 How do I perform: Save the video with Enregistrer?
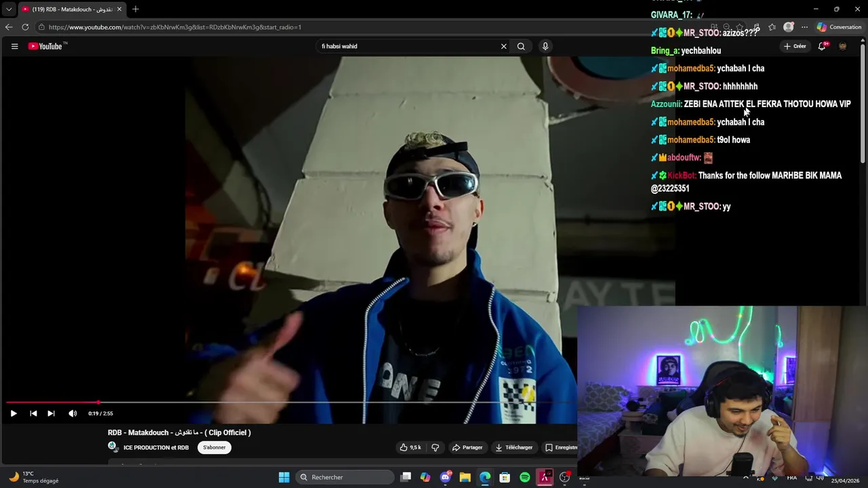click(561, 447)
